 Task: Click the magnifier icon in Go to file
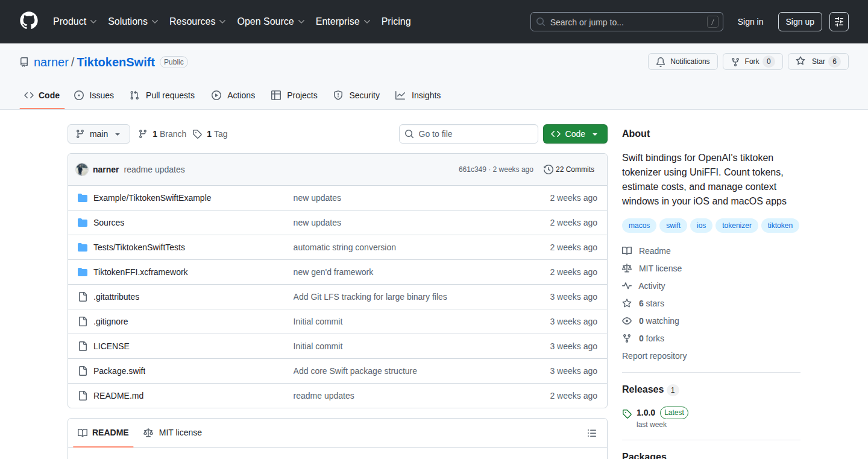409,134
